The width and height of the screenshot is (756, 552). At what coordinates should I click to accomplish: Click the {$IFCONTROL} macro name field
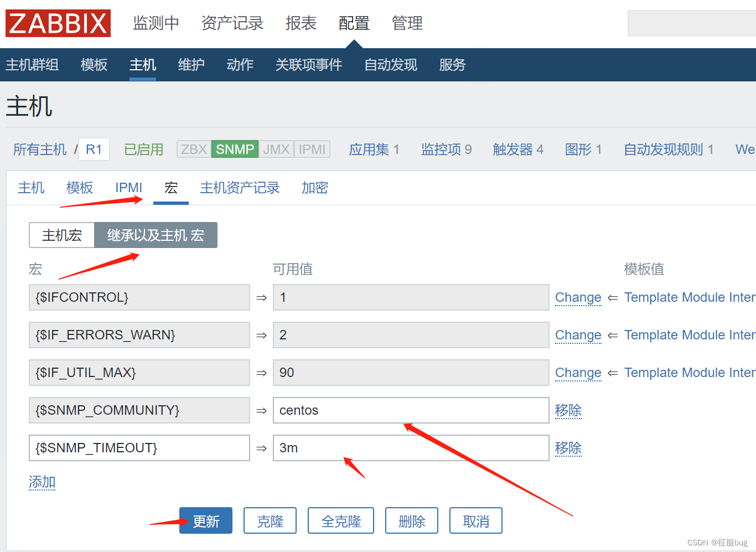click(139, 297)
